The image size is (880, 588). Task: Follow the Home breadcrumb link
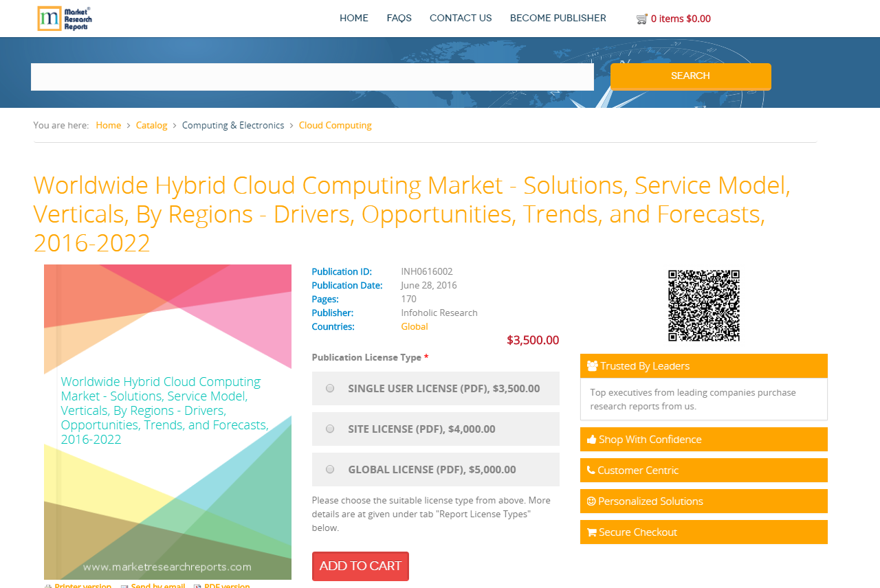coord(109,125)
